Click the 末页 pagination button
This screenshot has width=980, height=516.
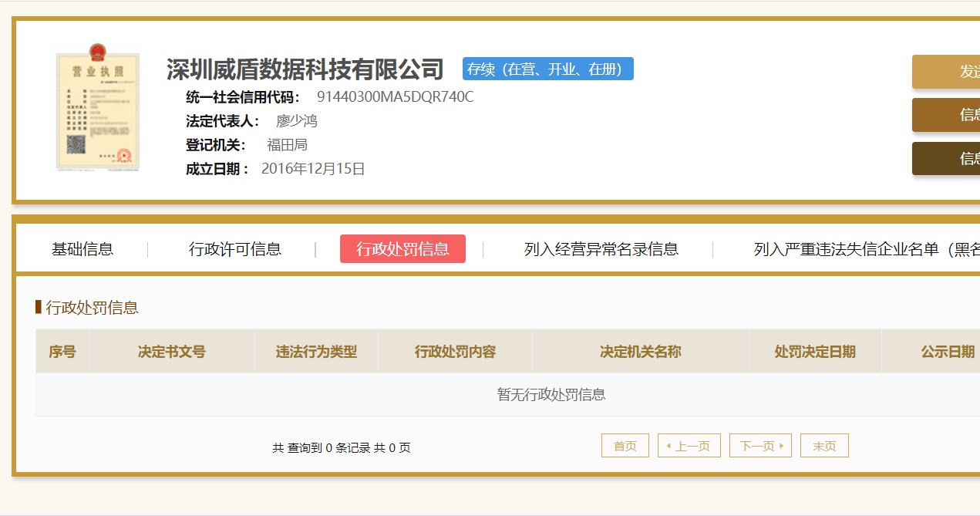click(824, 445)
